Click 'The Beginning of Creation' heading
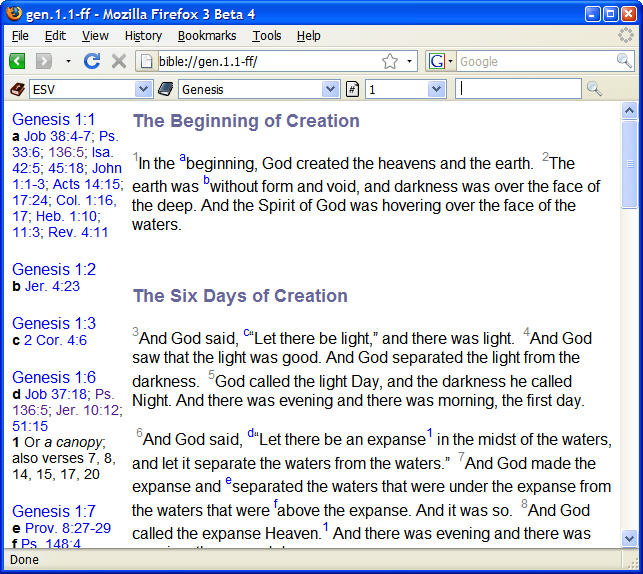The width and height of the screenshot is (643, 574). click(246, 121)
